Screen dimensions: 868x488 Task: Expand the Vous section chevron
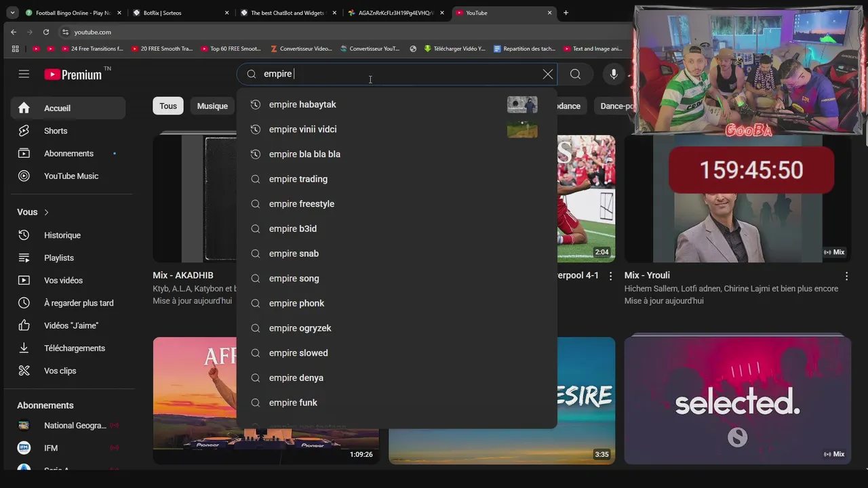tap(46, 212)
